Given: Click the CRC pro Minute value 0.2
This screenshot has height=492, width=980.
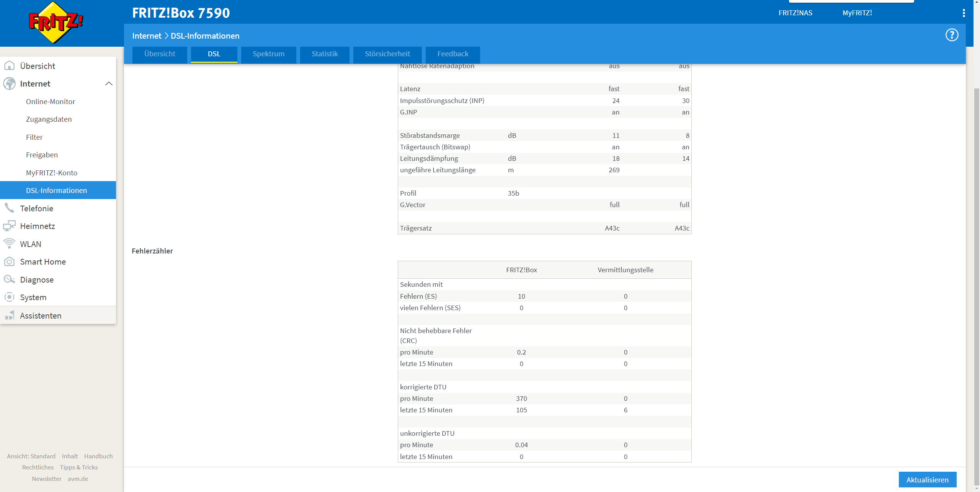Looking at the screenshot, I should pyautogui.click(x=521, y=352).
